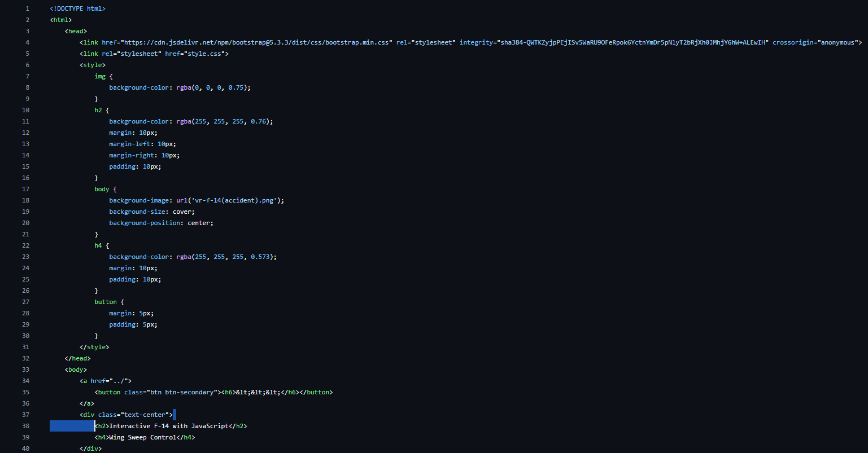
Task: Click line number 8 in the gutter
Action: click(x=27, y=87)
